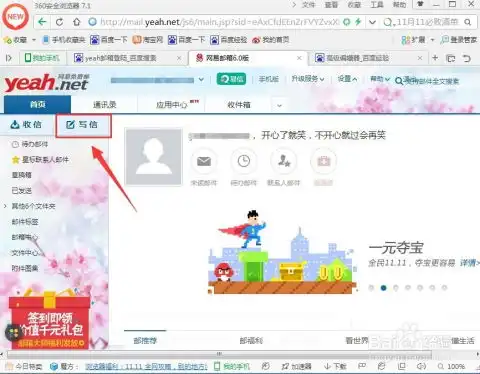Click the 加速器 accelerator status icon
This screenshot has width=480, height=374.
(297, 367)
